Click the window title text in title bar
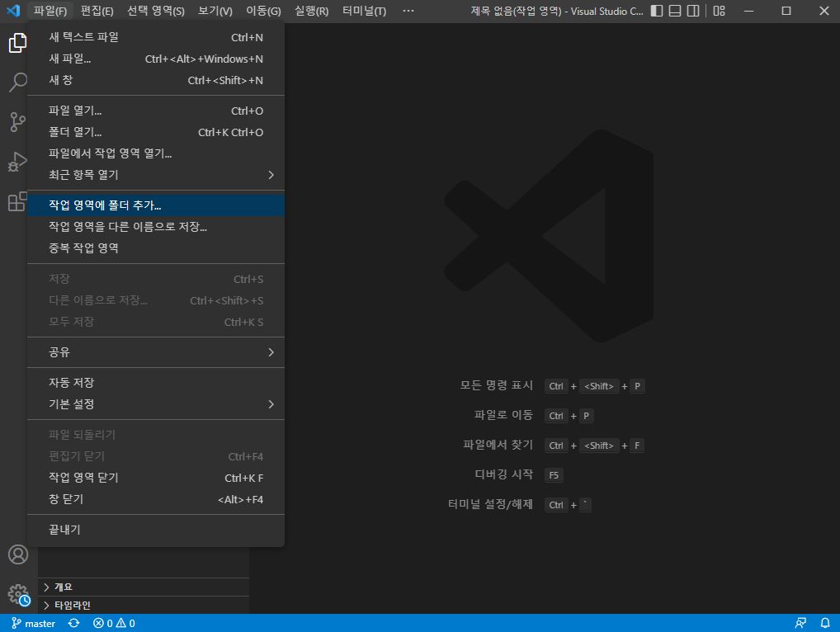840x632 pixels. click(x=557, y=11)
